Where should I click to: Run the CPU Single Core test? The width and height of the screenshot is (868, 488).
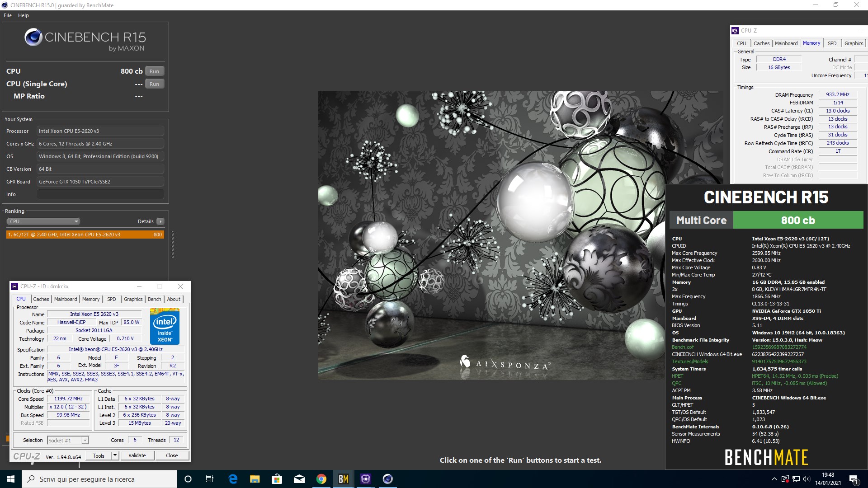pyautogui.click(x=155, y=84)
